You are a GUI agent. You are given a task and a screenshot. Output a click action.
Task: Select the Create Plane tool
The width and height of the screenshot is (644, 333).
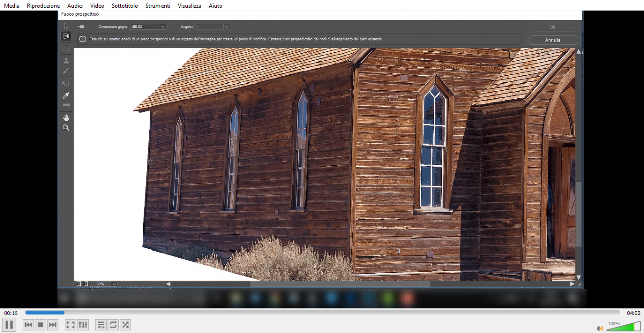coord(66,36)
